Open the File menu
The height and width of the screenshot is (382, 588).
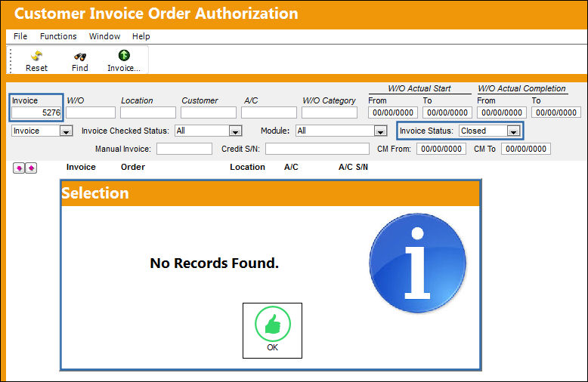(20, 36)
